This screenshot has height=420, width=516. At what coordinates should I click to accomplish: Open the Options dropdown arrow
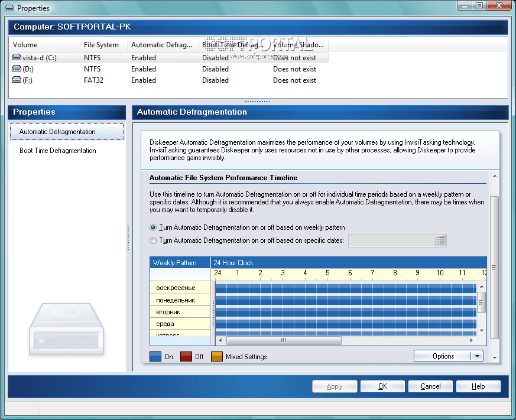pyautogui.click(x=477, y=356)
